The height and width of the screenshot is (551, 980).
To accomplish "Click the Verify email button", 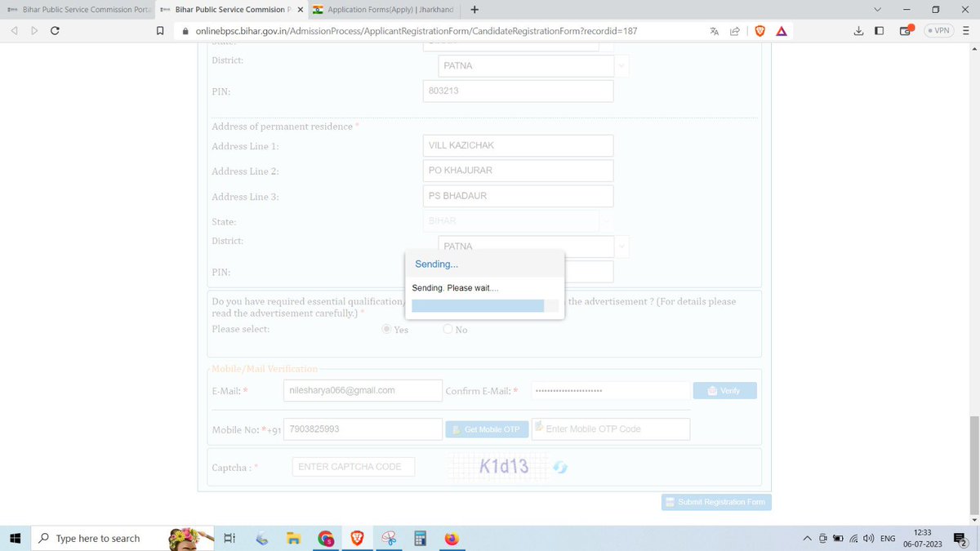I will point(724,390).
